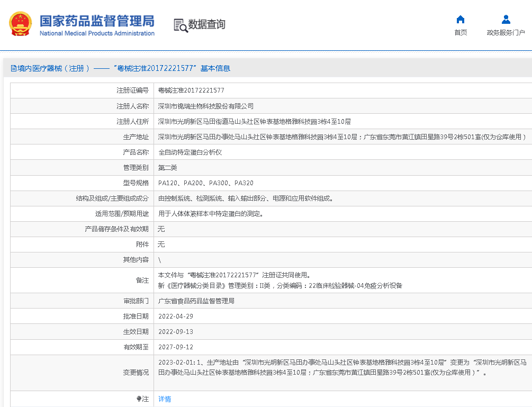The width and height of the screenshot is (532, 407).
Task: Click the 政务服务门户 person icon
Action: tap(506, 20)
